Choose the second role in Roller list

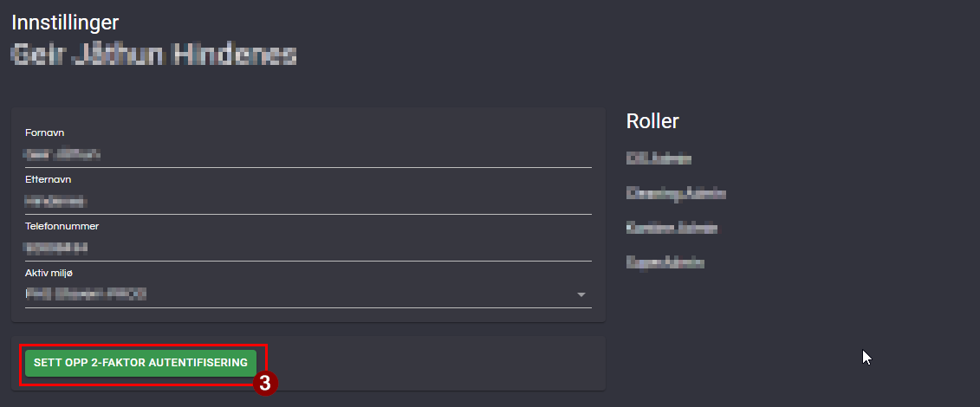676,193
